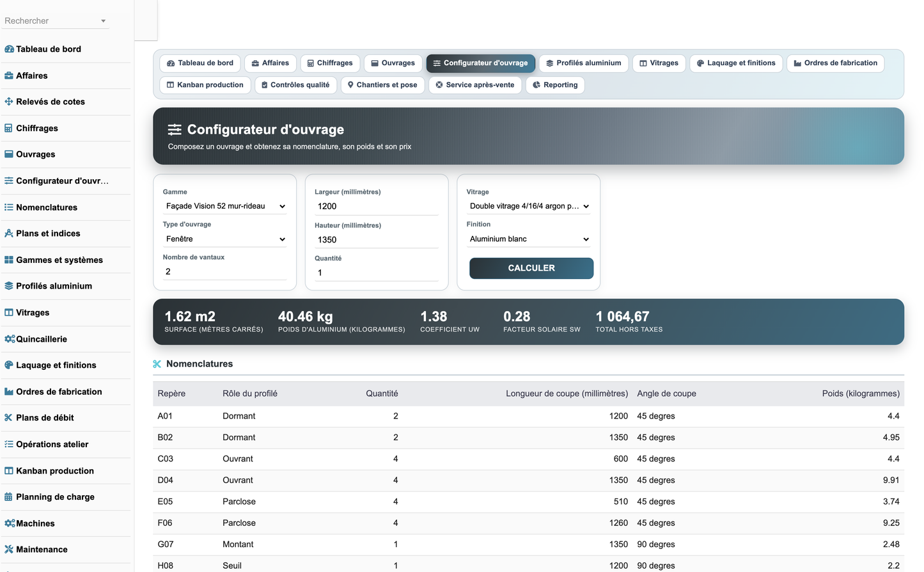This screenshot has width=924, height=572.
Task: Click the Opérations atelier task list icon
Action: (x=9, y=444)
